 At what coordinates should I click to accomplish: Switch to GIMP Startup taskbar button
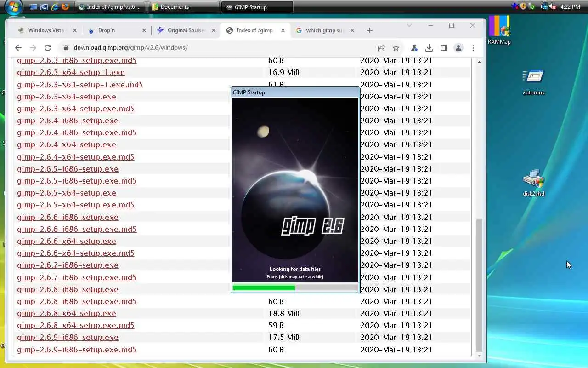pyautogui.click(x=257, y=7)
